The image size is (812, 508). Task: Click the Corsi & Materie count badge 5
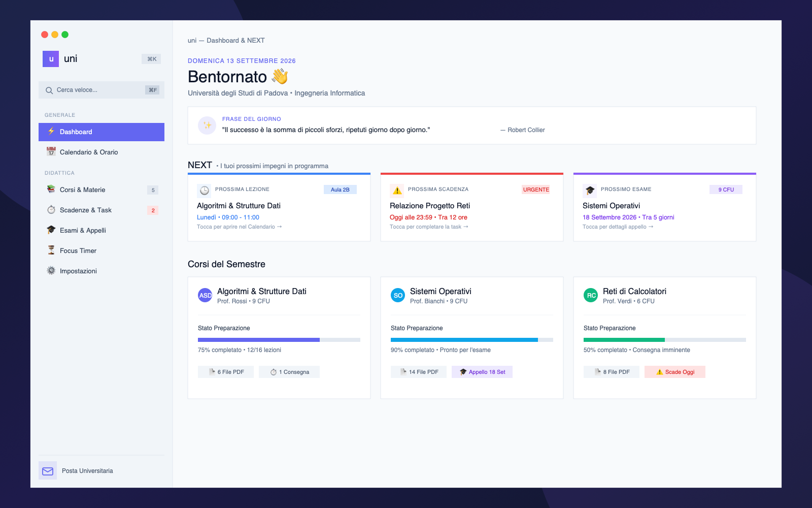click(x=153, y=190)
